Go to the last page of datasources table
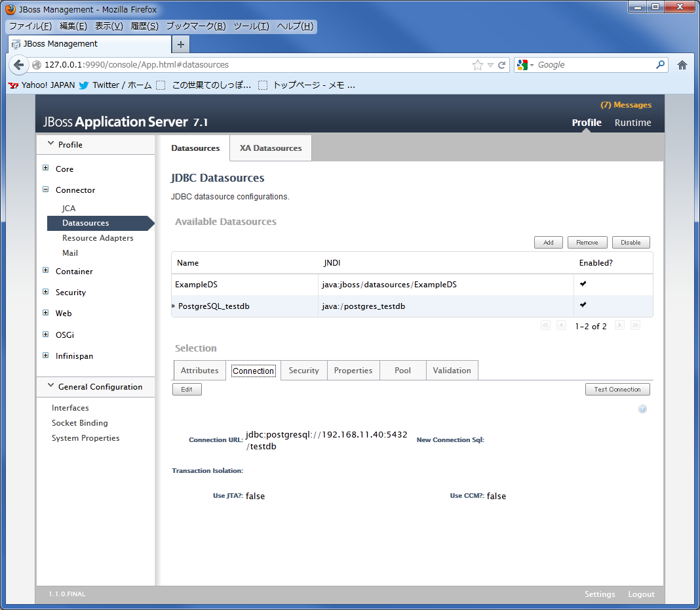 pos(635,325)
